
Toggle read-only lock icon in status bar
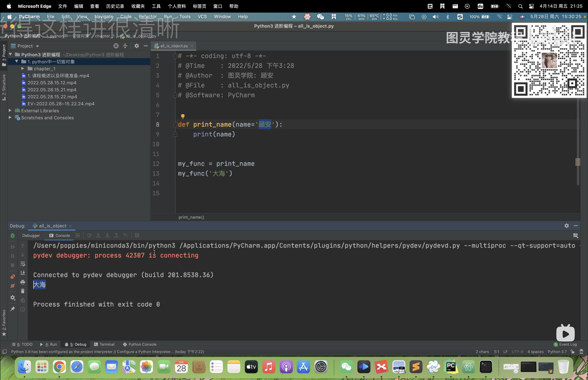573,352
